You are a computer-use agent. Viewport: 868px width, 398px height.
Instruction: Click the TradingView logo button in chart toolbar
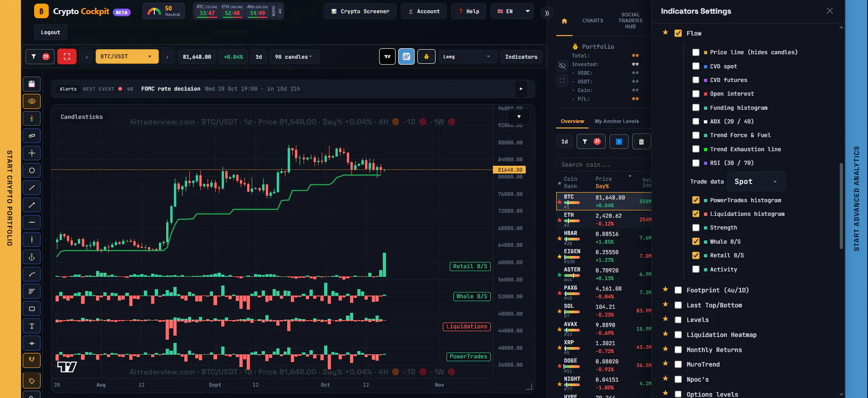click(x=387, y=56)
